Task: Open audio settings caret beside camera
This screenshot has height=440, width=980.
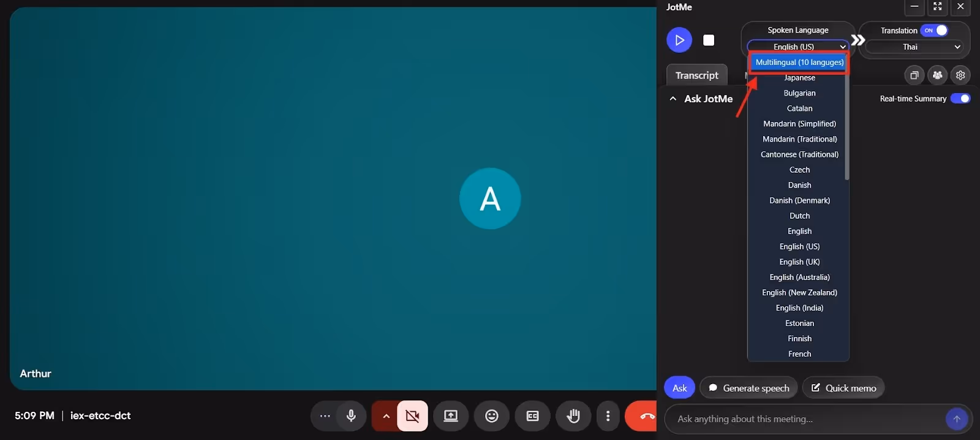Action: pos(386,416)
